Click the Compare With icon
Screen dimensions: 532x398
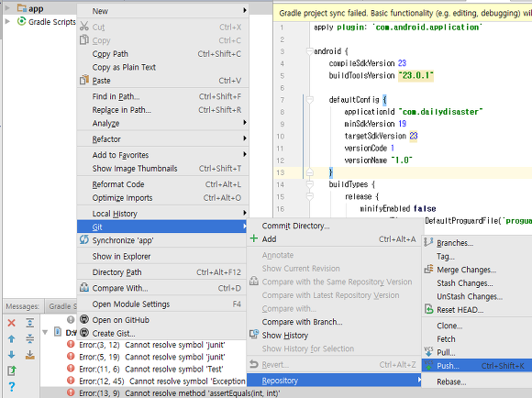coord(83,288)
